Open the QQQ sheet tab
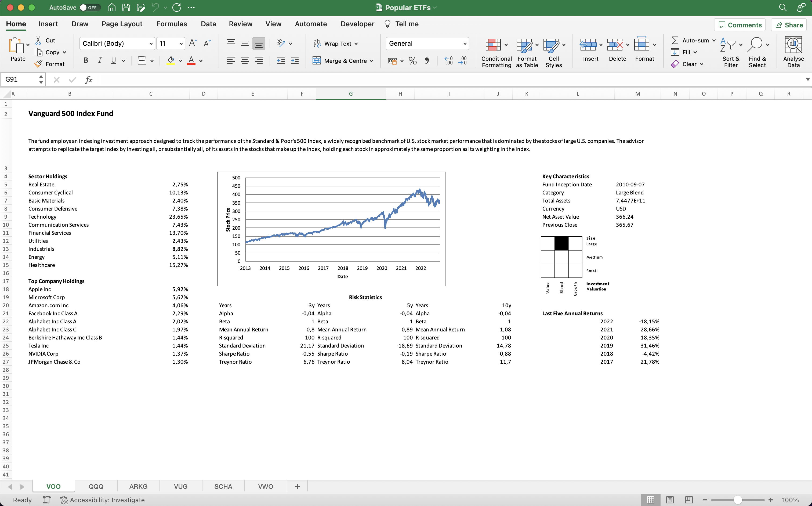The image size is (812, 506). [96, 486]
